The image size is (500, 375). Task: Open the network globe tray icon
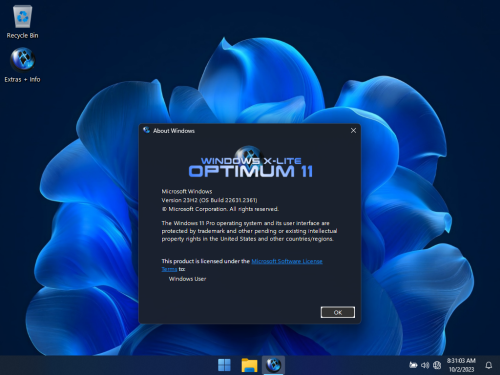pyautogui.click(x=437, y=365)
